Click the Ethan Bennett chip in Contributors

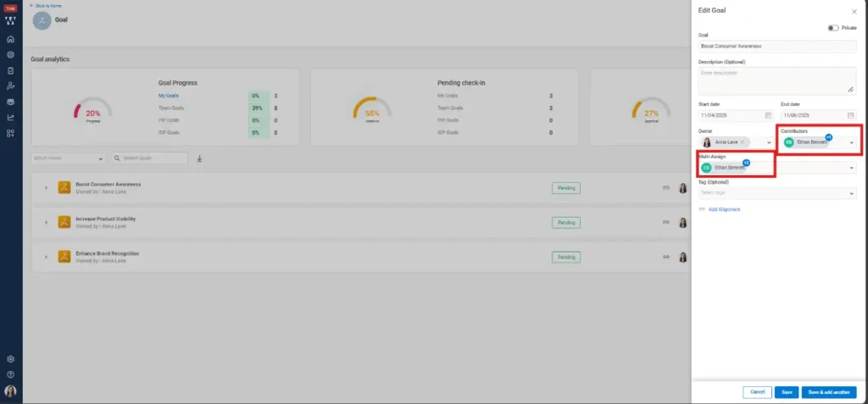point(805,142)
